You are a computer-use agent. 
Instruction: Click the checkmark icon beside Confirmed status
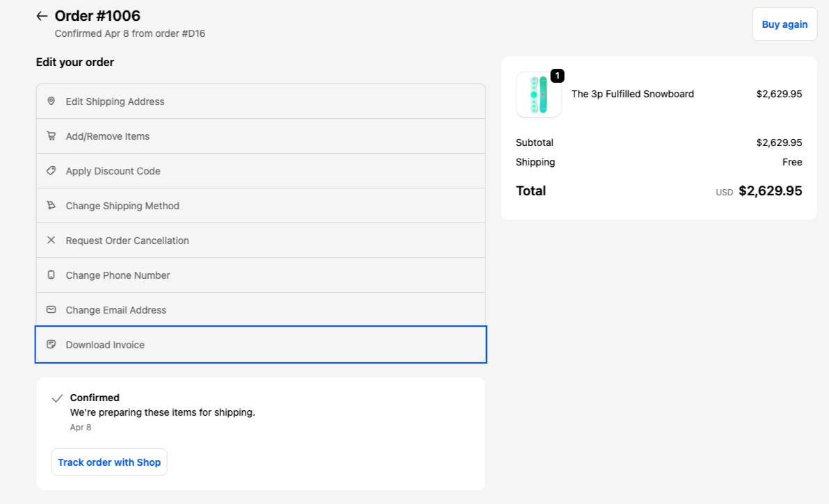[x=58, y=398]
